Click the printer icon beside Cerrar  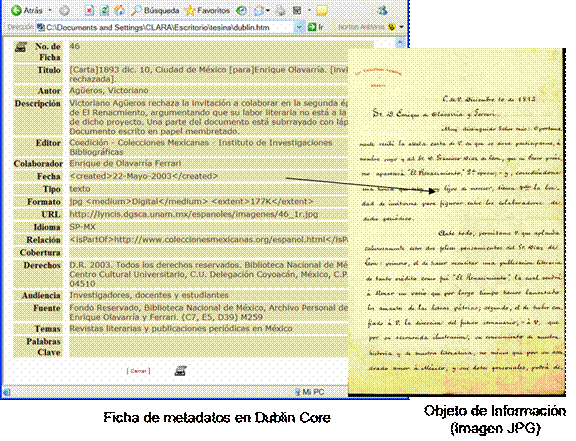click(x=180, y=371)
